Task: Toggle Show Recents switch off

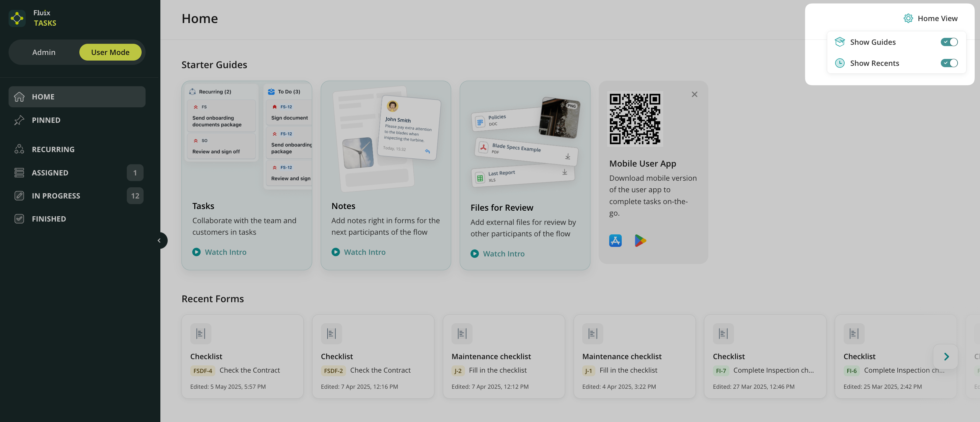Action: (949, 63)
